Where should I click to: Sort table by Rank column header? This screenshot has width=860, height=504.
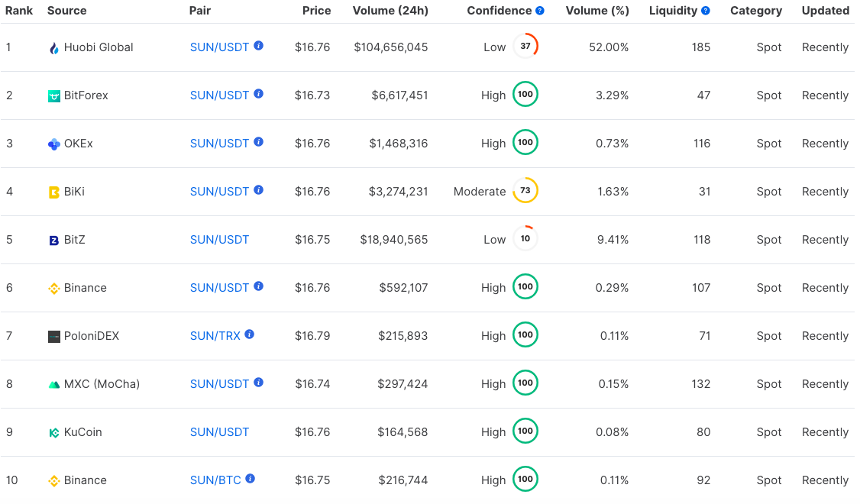tap(18, 11)
